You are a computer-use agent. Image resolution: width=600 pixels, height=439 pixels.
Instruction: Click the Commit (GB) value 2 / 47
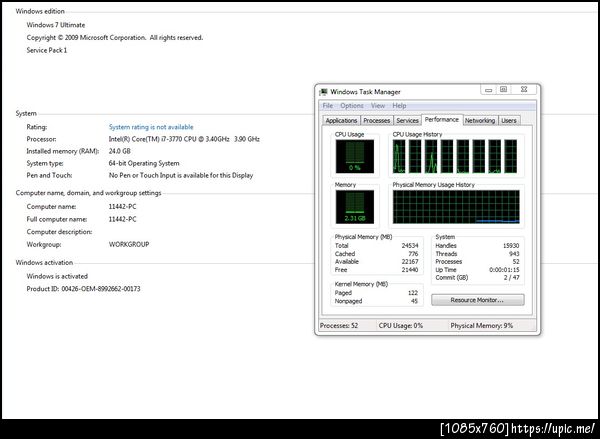pos(512,278)
